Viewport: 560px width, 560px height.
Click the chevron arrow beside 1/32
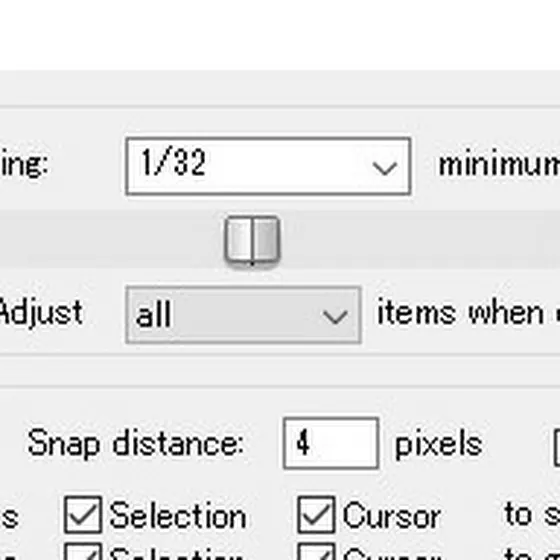(385, 168)
